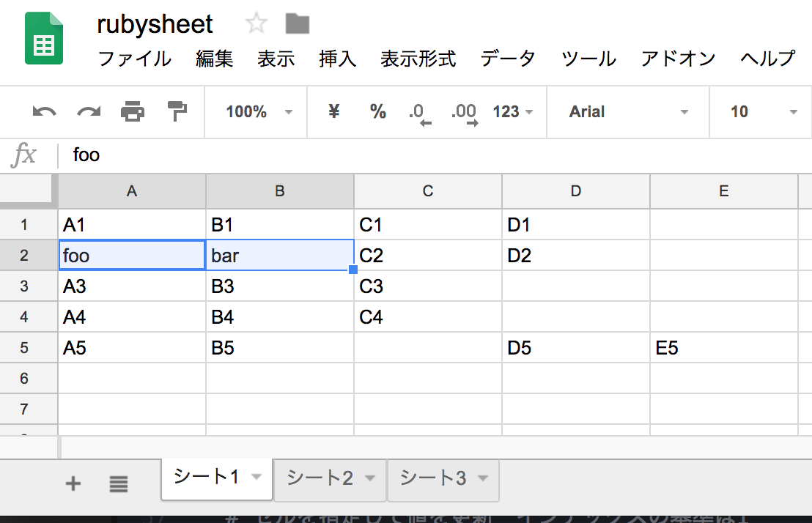Select the Paint format tool
The width and height of the screenshot is (812, 523).
pyautogui.click(x=176, y=111)
